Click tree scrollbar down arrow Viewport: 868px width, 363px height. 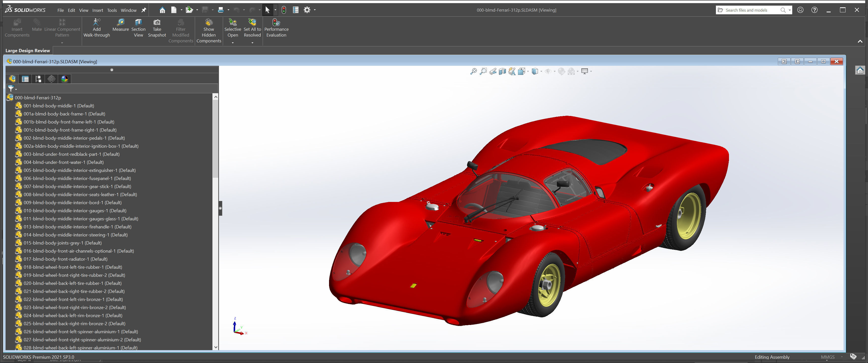pyautogui.click(x=216, y=347)
